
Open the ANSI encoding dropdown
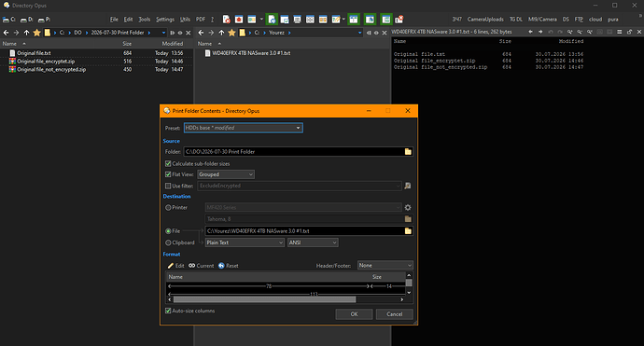[x=313, y=242]
